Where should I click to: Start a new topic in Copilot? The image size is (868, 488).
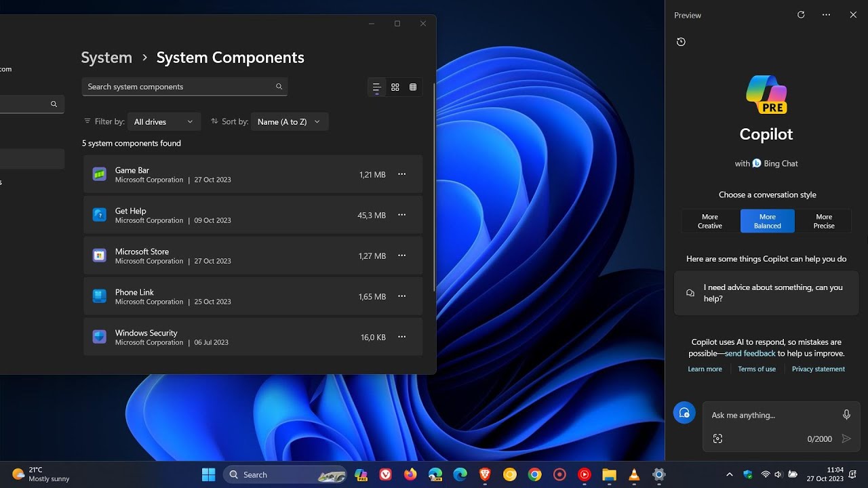(x=684, y=413)
